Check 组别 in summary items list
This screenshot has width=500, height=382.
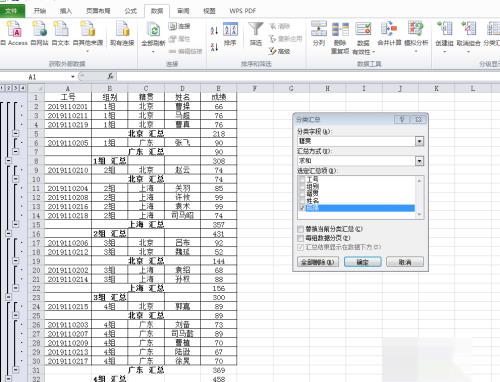pyautogui.click(x=302, y=186)
